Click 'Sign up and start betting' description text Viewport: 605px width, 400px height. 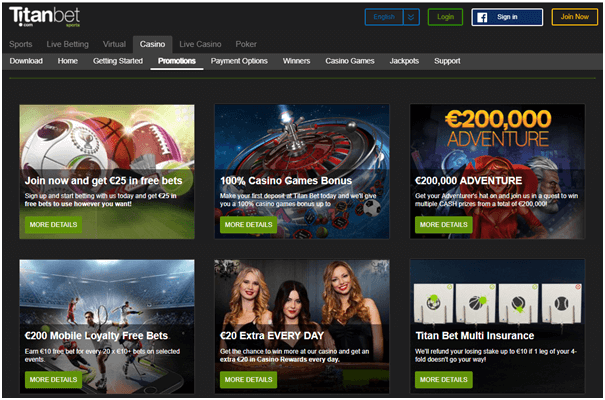[x=101, y=200]
